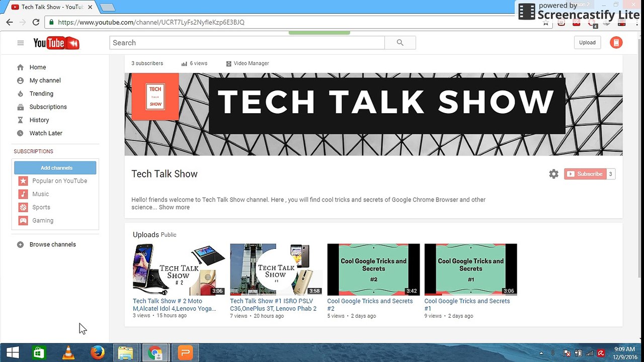This screenshot has height=362, width=644.
Task: Open channel settings gear icon
Action: pyautogui.click(x=553, y=174)
